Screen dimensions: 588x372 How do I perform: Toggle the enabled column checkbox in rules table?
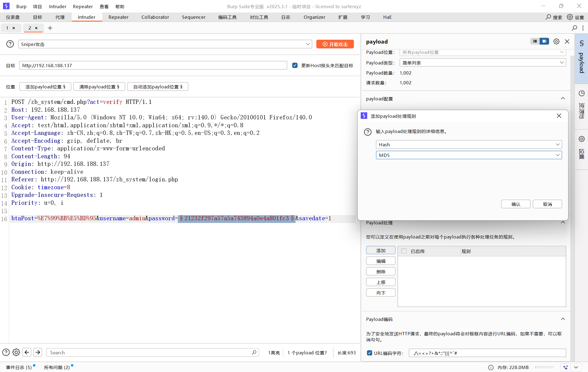tap(404, 251)
